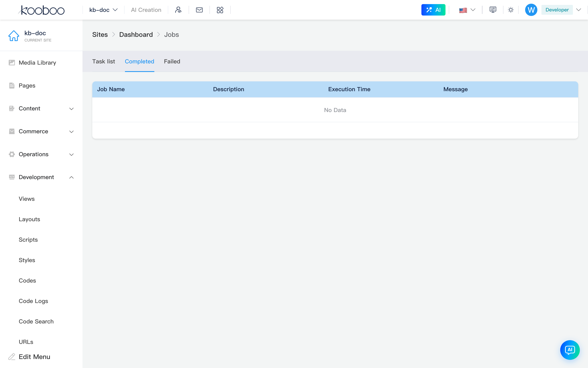Expand the Commerce section

(41, 131)
